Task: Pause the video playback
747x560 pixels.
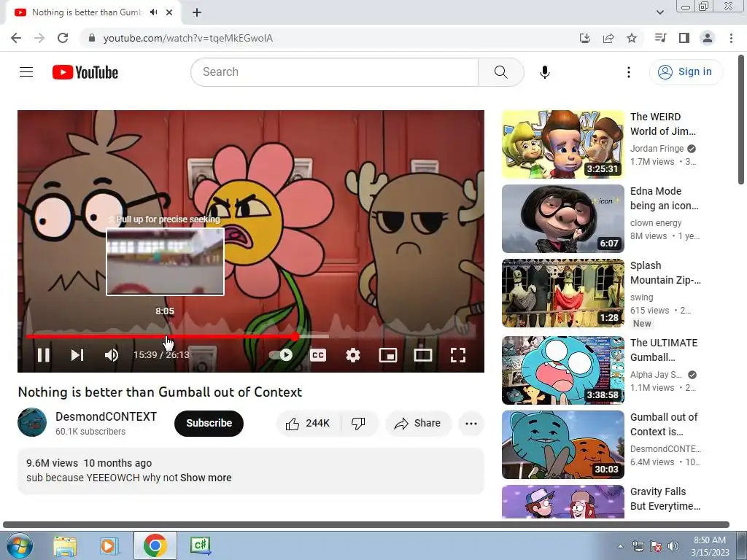Action: pyautogui.click(x=43, y=355)
